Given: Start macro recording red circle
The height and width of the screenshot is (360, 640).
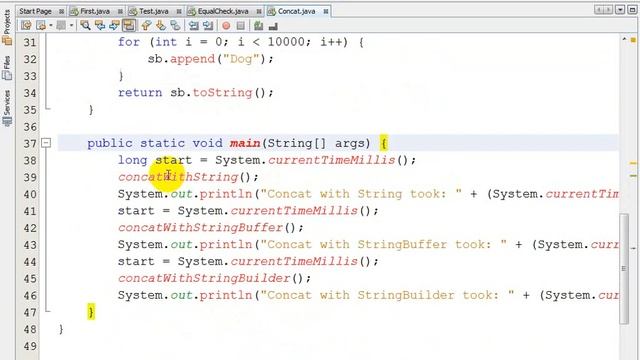Looking at the screenshot, I should tap(226, 26).
